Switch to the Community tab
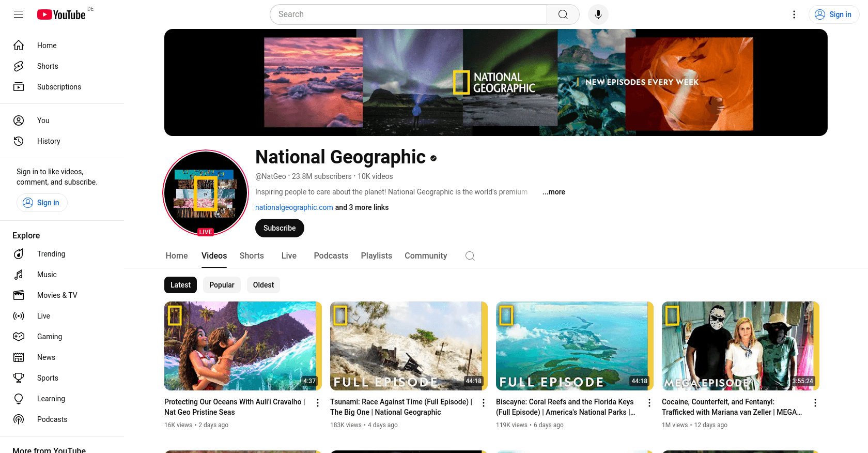The width and height of the screenshot is (868, 453). [425, 256]
